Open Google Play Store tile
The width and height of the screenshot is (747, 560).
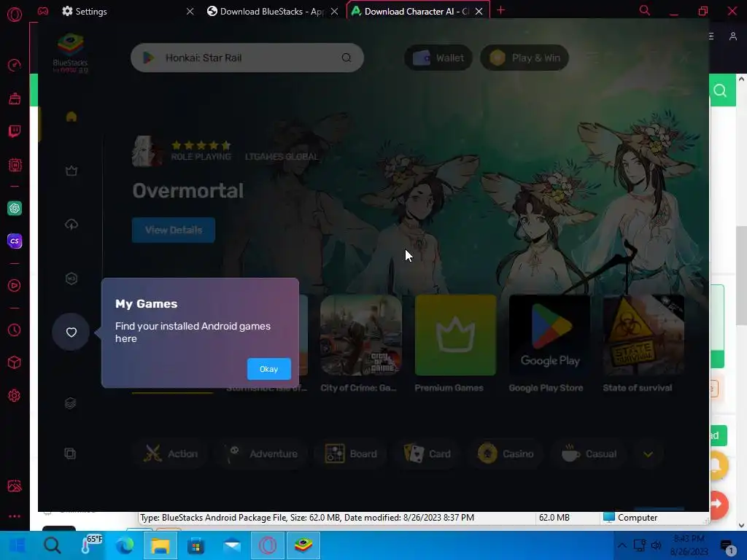click(x=550, y=335)
